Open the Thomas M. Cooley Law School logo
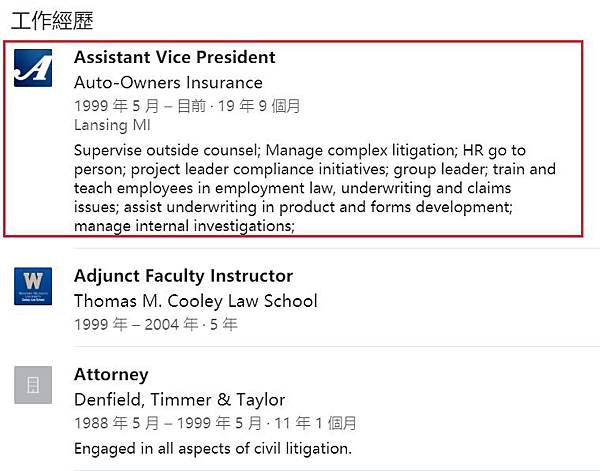This screenshot has width=600, height=471. click(x=33, y=286)
